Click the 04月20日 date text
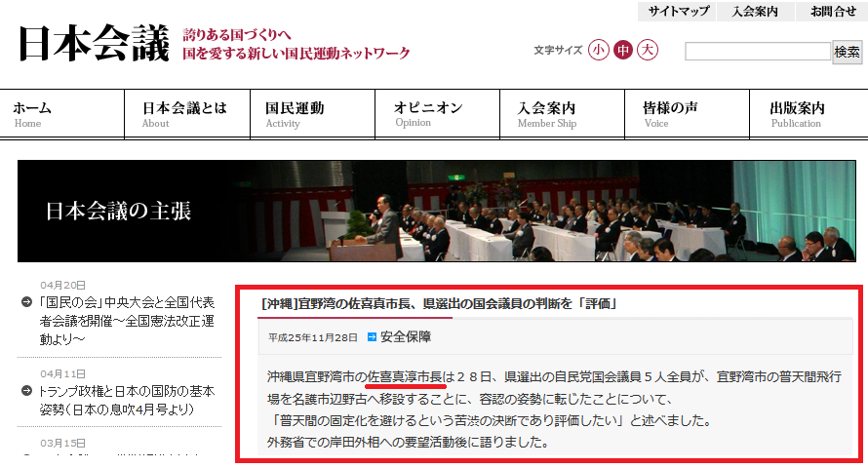The image size is (868, 468). (x=62, y=285)
